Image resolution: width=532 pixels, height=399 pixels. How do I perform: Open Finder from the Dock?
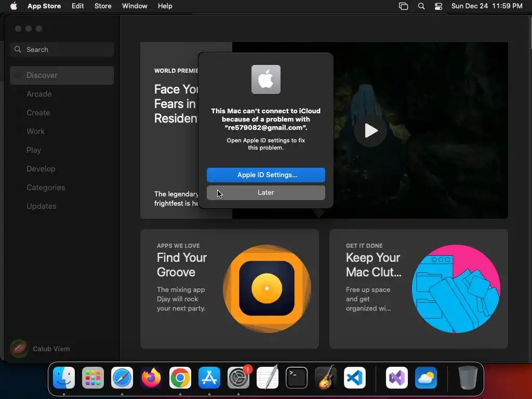point(64,378)
